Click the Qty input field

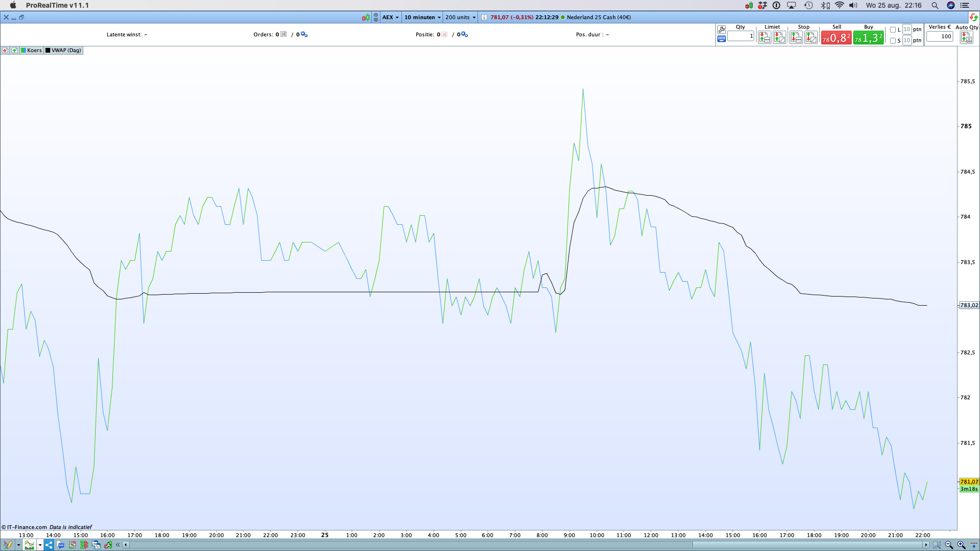(x=741, y=36)
